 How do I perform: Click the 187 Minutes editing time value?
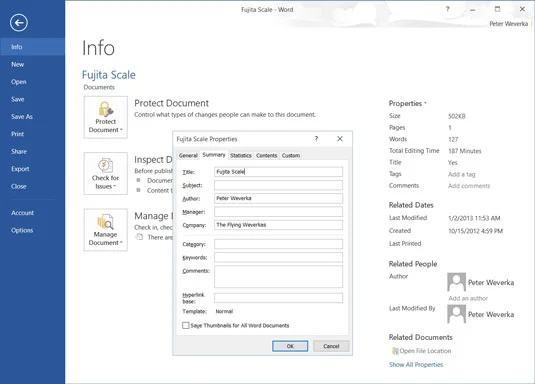(464, 151)
